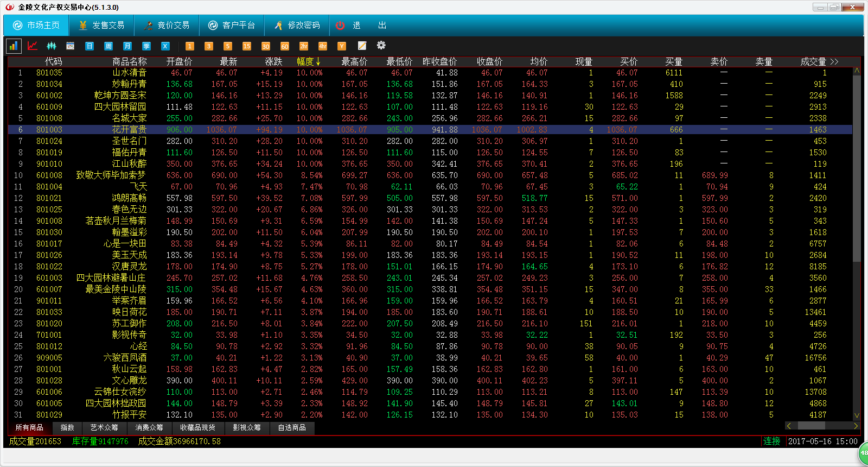Viewport: 868px width, 467px height.
Task: Select row 六骏西凤酒
Action: (430, 358)
